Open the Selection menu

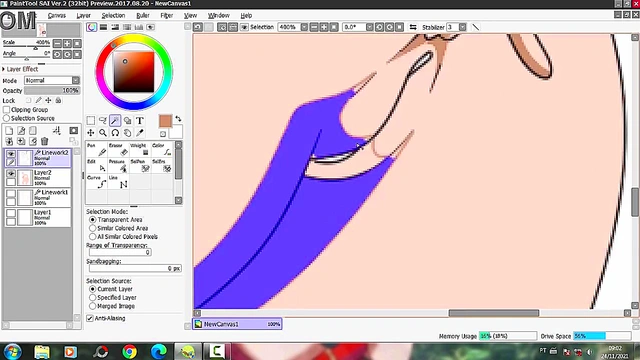click(x=113, y=16)
